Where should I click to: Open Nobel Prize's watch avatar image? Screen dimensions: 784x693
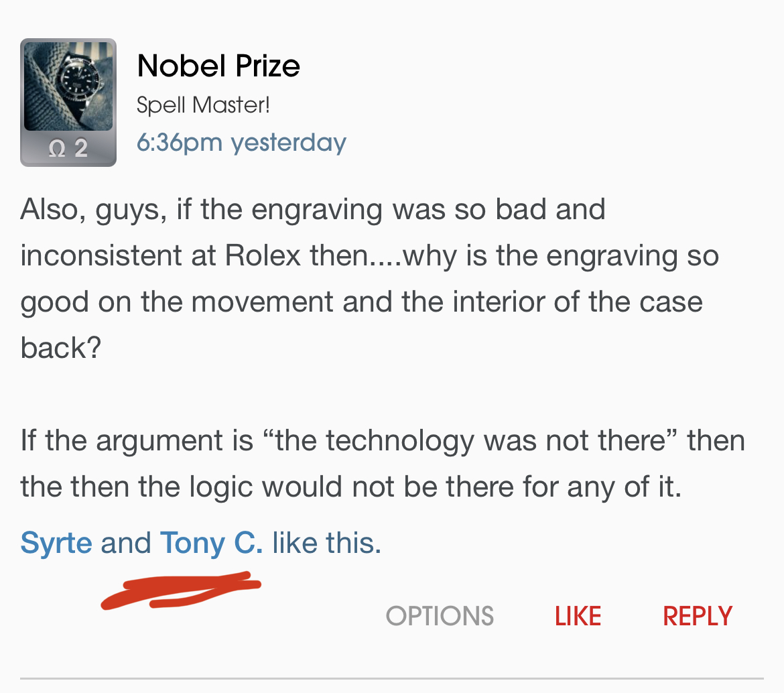pyautogui.click(x=68, y=86)
